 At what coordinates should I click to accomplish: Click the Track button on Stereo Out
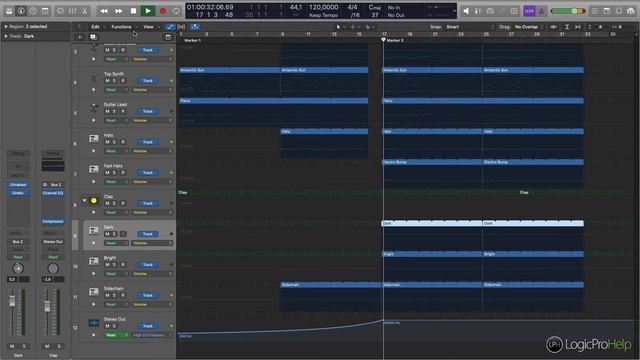point(147,326)
